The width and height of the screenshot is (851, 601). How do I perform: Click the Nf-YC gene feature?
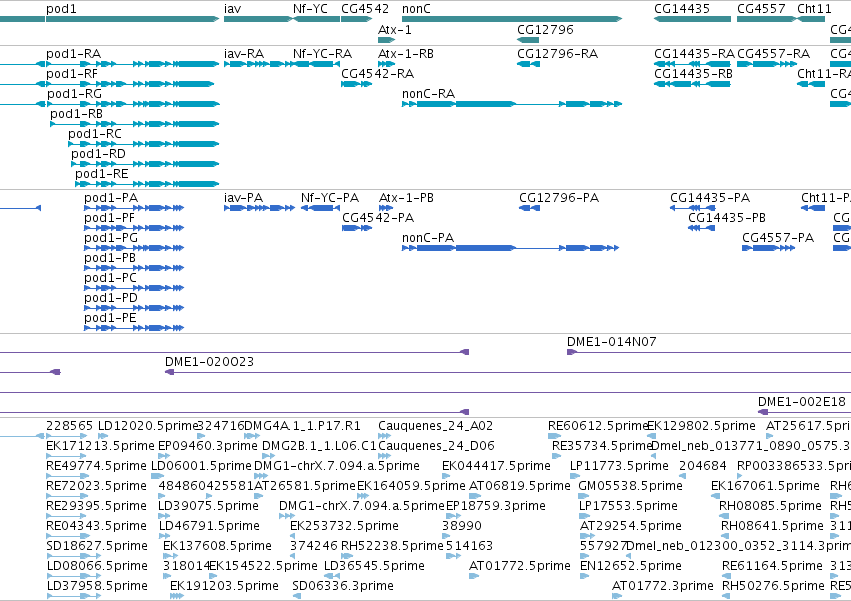pos(316,19)
